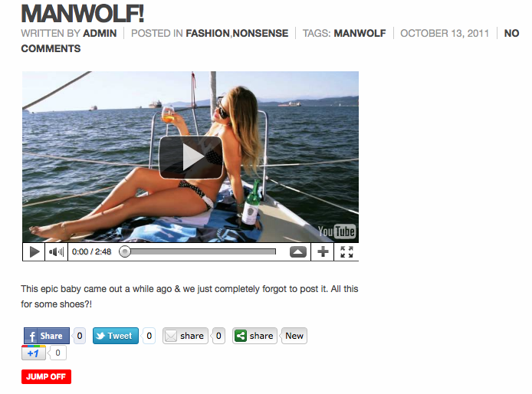Screen dimensions: 532x394
Task: Expand the upward arrow menu in player
Action: point(298,251)
